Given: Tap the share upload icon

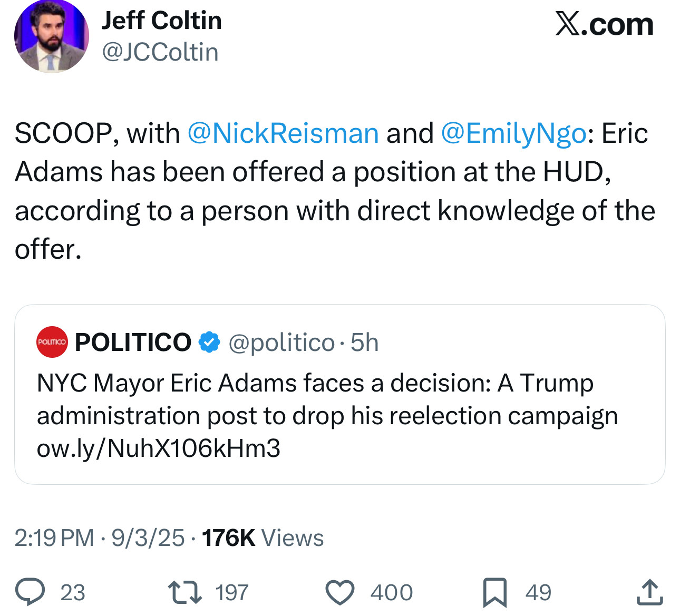Looking at the screenshot, I should (649, 591).
